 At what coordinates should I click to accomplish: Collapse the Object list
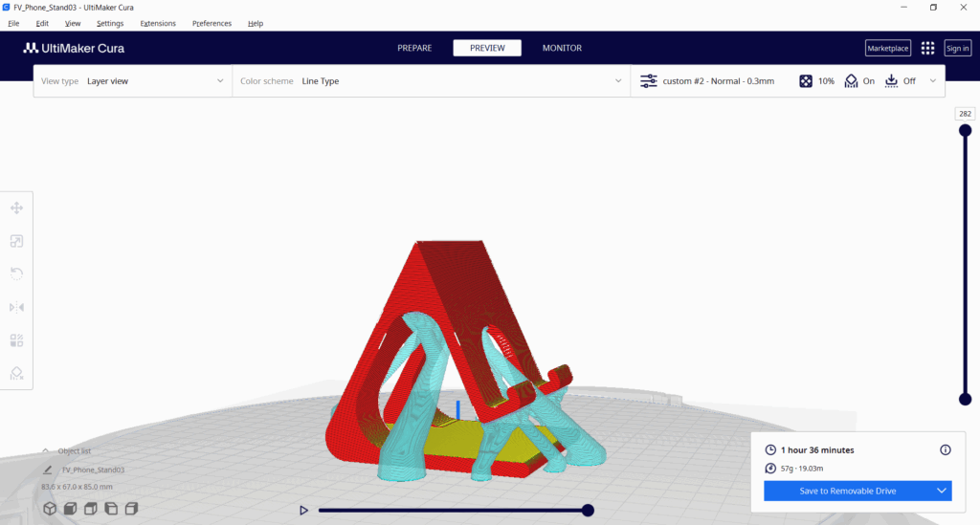pos(46,450)
